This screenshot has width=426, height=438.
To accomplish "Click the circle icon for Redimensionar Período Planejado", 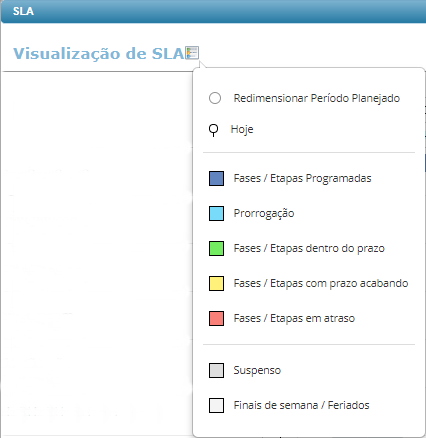I will pyautogui.click(x=215, y=98).
